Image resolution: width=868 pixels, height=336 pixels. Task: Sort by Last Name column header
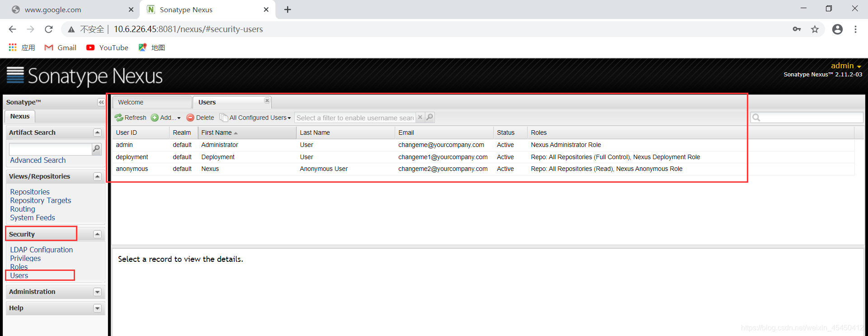point(345,133)
